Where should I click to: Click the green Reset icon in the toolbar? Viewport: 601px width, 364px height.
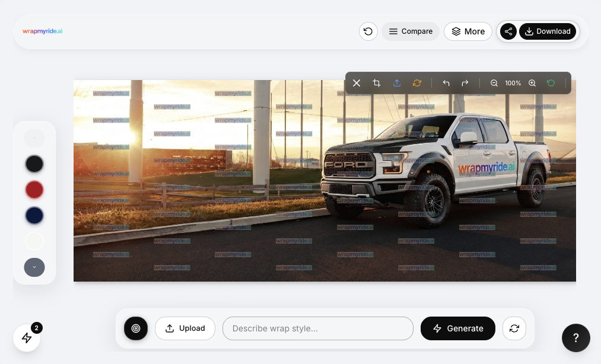551,83
